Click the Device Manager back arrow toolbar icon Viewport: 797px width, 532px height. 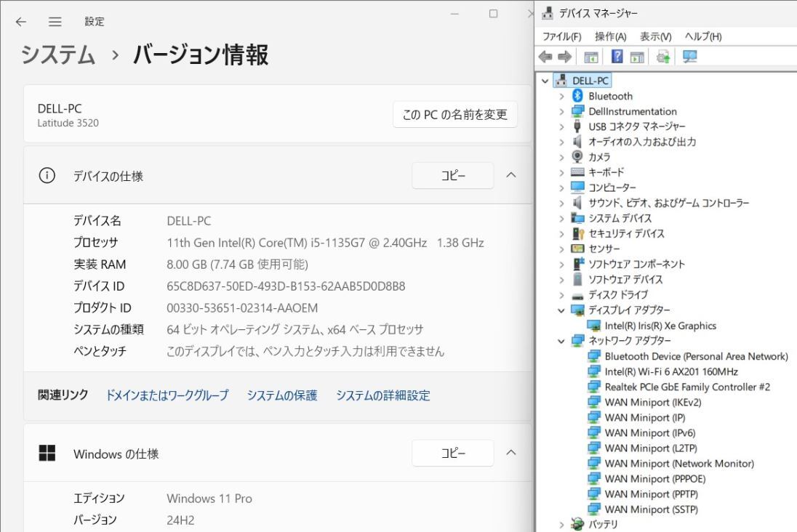(545, 57)
